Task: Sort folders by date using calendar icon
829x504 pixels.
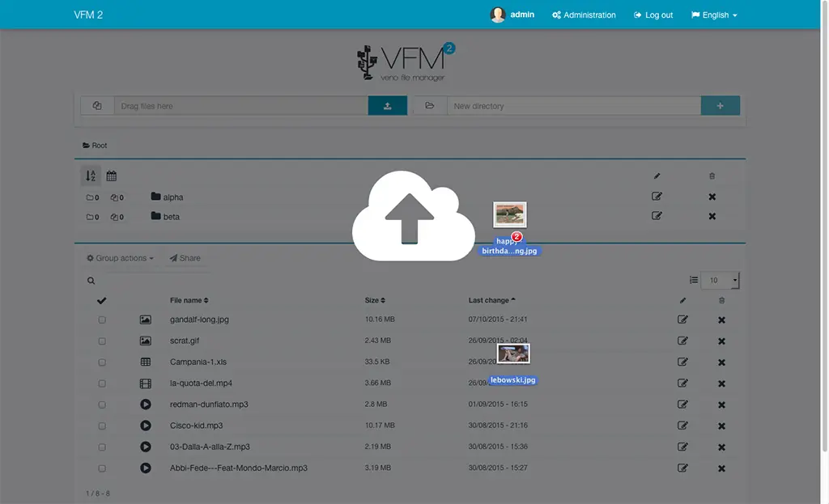Action: [x=112, y=176]
